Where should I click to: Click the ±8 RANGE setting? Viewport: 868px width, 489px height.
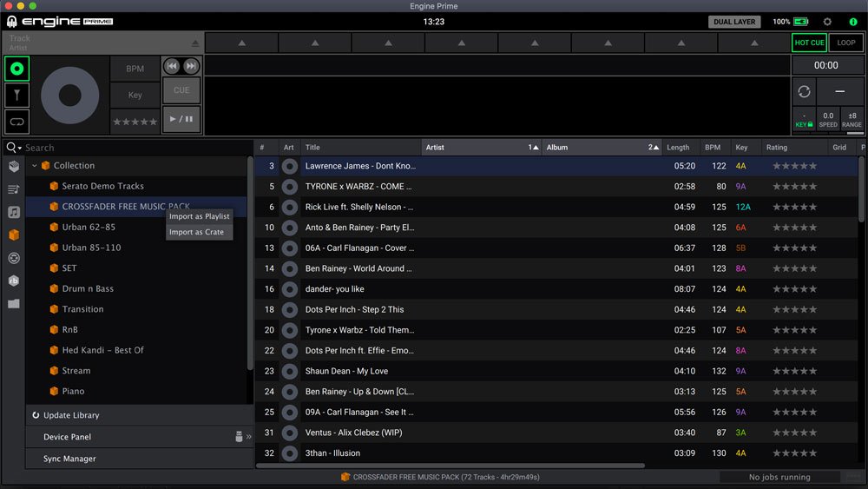click(852, 120)
